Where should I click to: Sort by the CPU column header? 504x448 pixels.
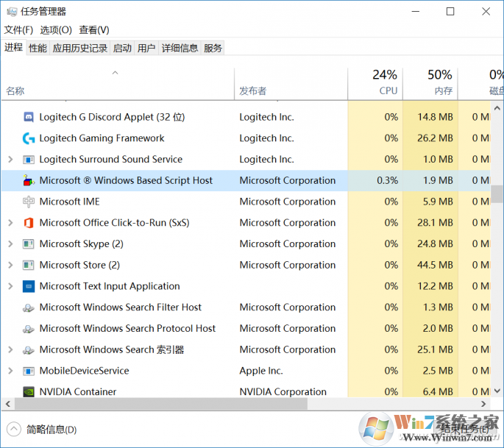click(375, 84)
